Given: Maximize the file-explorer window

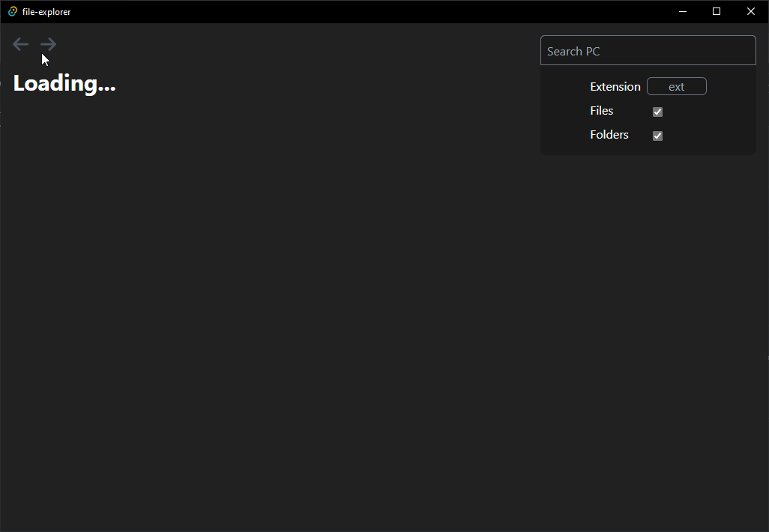Looking at the screenshot, I should (x=716, y=11).
